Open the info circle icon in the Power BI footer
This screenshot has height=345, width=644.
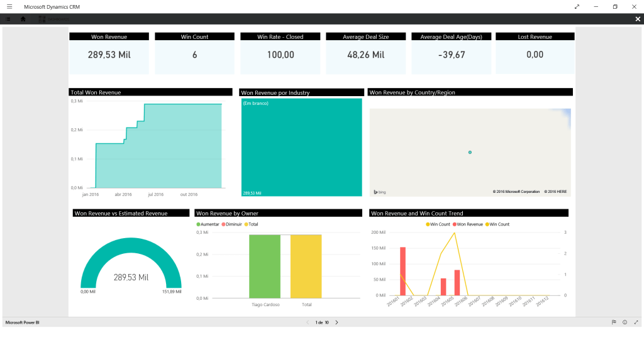tap(625, 322)
